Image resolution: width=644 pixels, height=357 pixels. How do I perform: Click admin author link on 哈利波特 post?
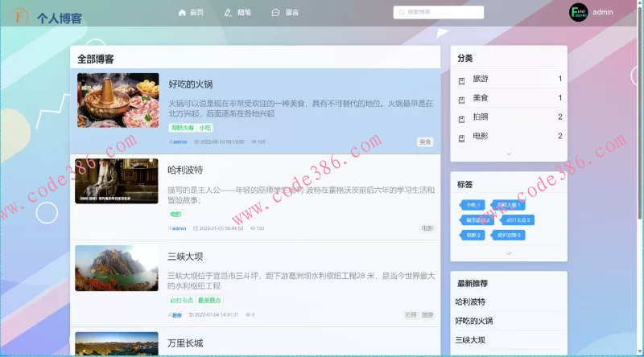pyautogui.click(x=177, y=228)
